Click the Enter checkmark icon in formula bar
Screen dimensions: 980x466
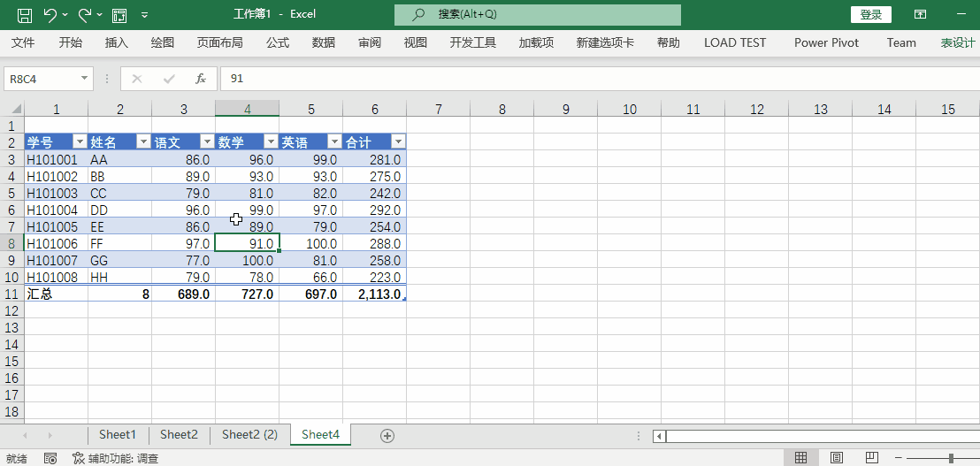(169, 79)
